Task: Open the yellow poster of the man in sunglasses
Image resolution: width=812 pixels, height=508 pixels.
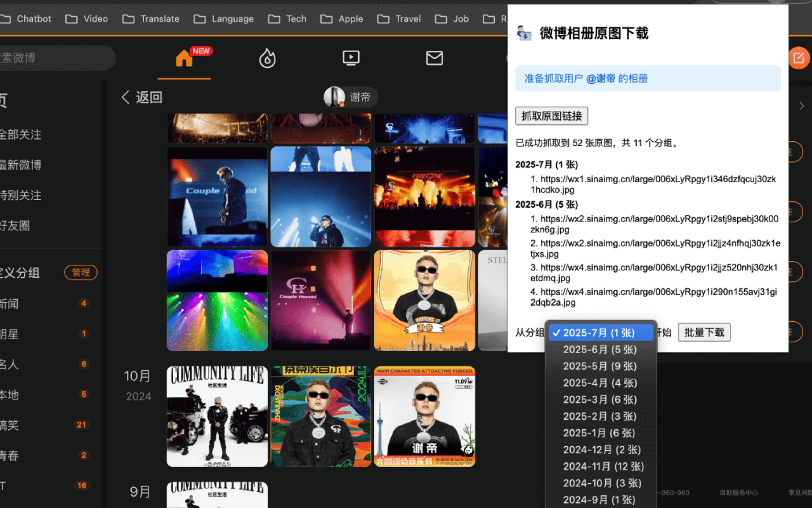Action: [x=424, y=300]
